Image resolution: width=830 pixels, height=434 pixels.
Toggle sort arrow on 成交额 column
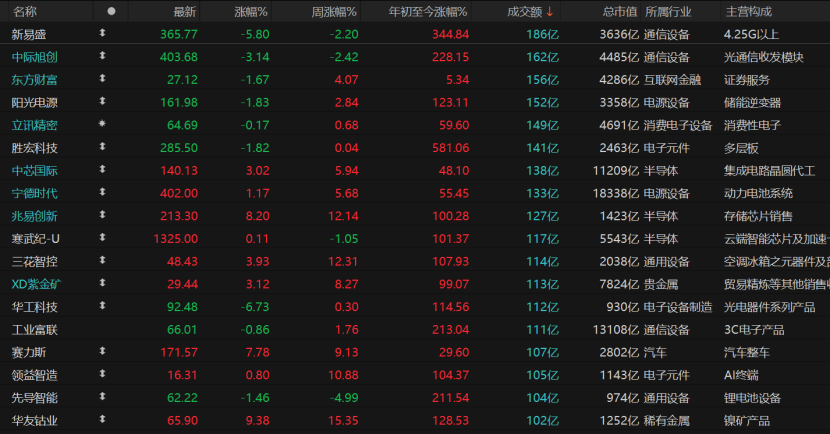(x=549, y=11)
